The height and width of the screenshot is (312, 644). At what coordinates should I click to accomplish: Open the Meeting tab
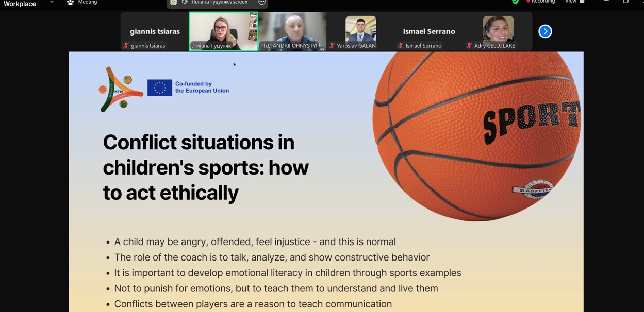(x=87, y=2)
